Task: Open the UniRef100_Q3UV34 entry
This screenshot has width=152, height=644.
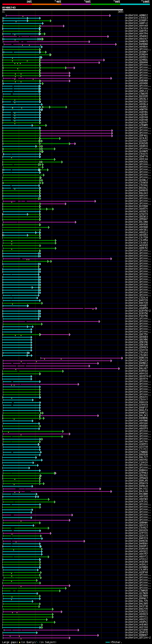Action: point(136,350)
